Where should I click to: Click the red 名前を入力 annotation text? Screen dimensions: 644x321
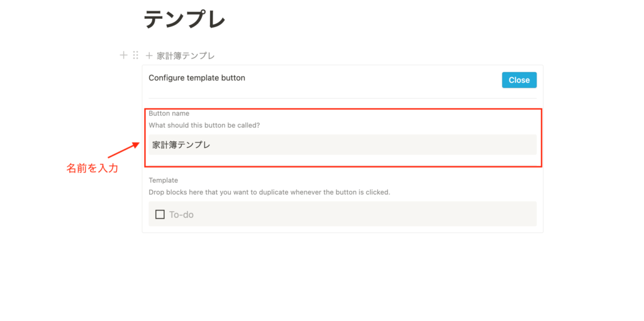(x=92, y=168)
